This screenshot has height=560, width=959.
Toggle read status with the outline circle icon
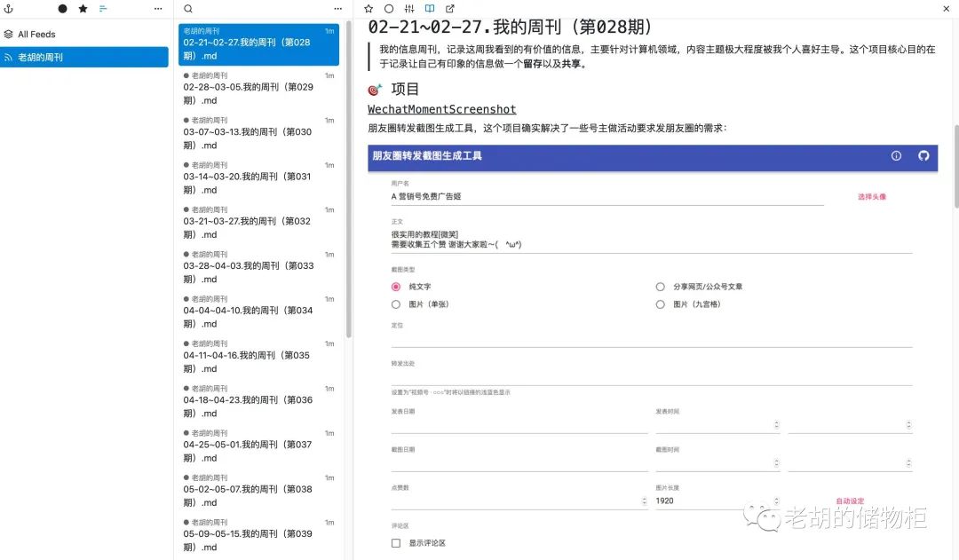389,9
